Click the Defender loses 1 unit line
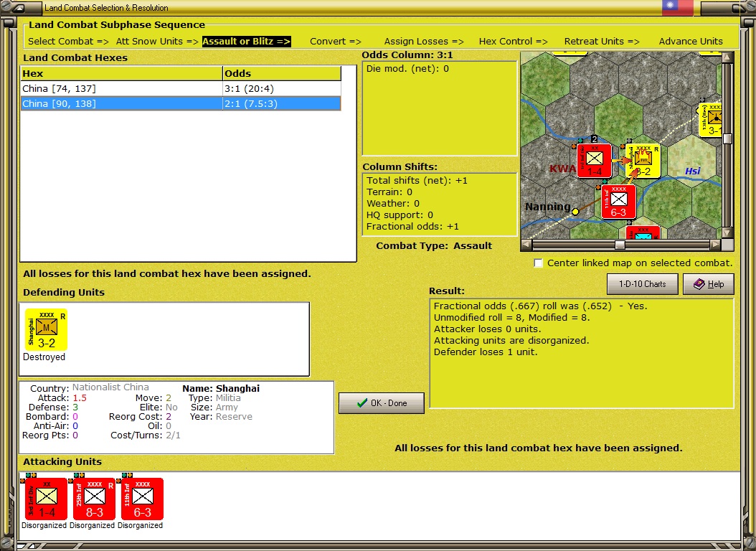The width and height of the screenshot is (756, 551). [x=486, y=352]
